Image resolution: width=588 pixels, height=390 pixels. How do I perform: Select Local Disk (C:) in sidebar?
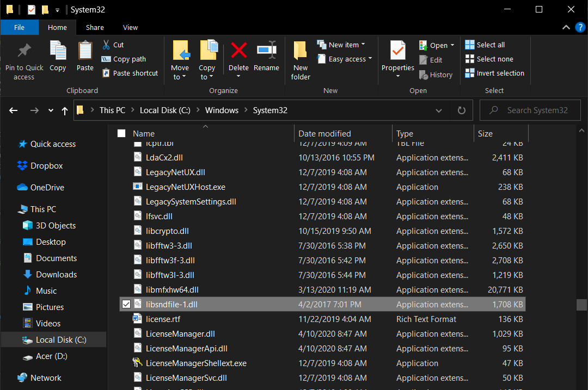tap(54, 340)
